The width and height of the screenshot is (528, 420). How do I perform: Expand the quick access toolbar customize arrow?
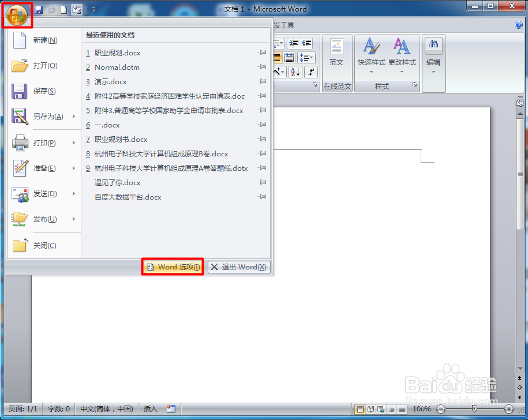[94, 10]
